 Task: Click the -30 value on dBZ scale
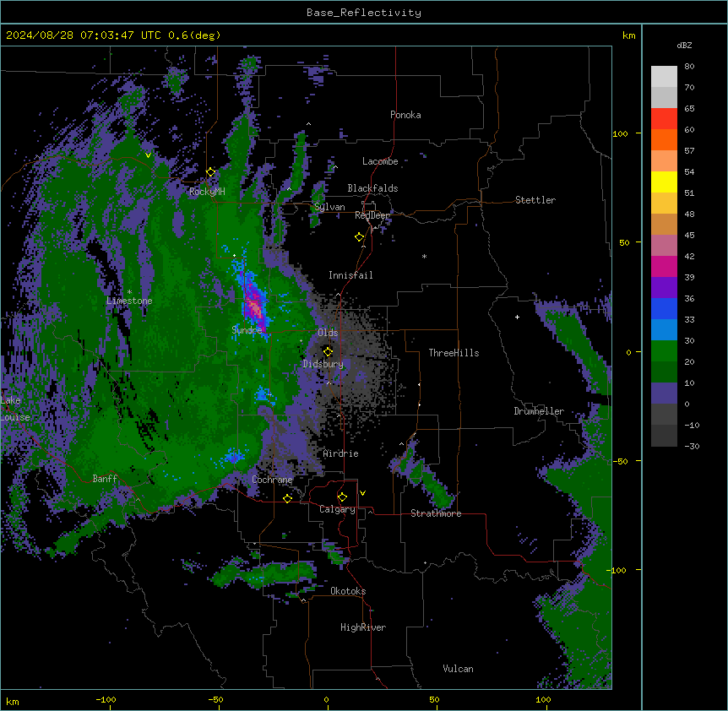pyautogui.click(x=692, y=446)
